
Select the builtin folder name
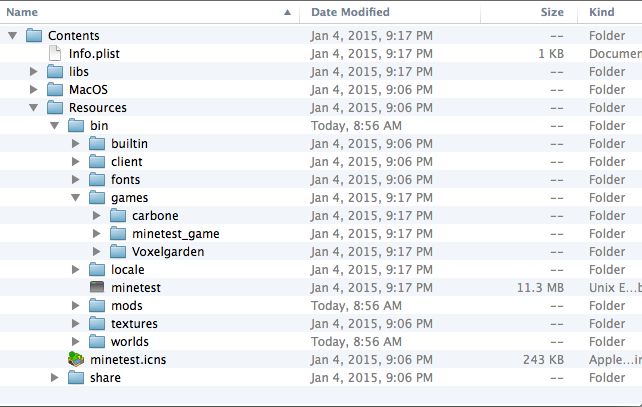[x=129, y=144]
